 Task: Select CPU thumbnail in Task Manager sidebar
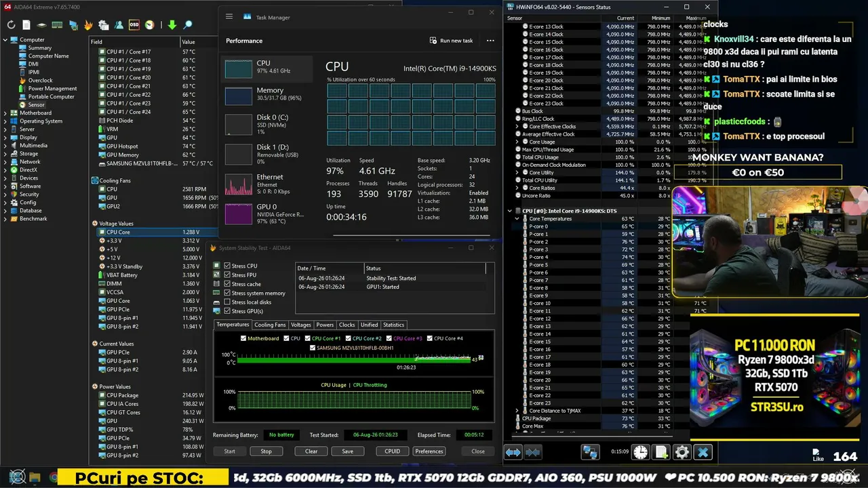click(238, 69)
